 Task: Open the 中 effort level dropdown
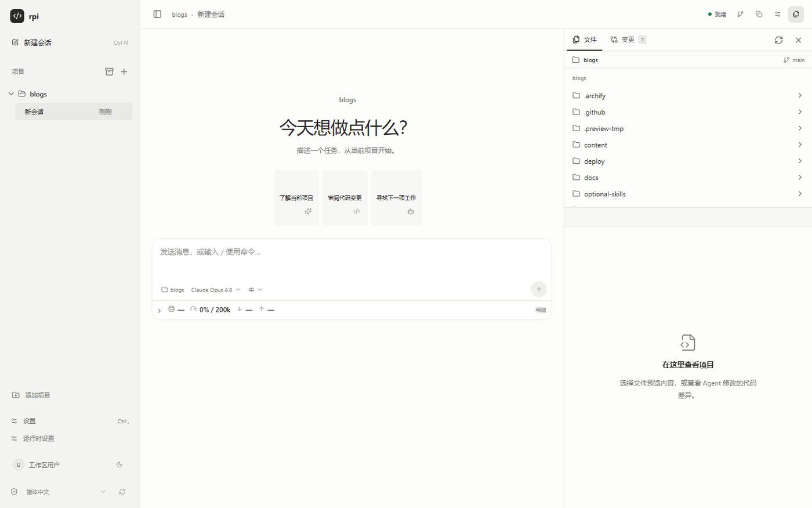255,290
